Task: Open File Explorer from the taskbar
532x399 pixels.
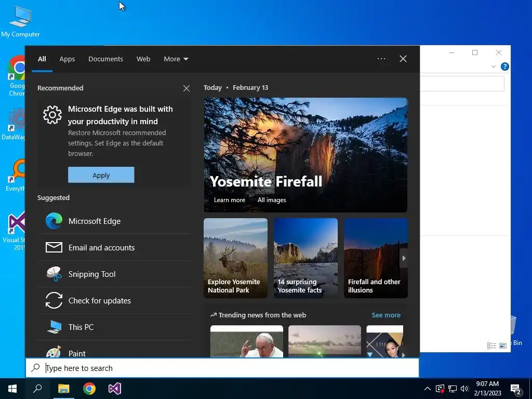Action: pos(63,389)
